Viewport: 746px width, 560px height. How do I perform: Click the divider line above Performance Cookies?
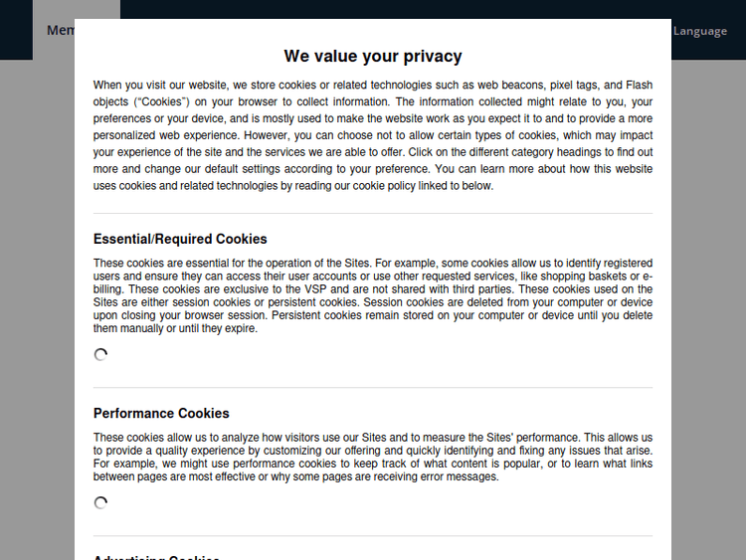373,387
